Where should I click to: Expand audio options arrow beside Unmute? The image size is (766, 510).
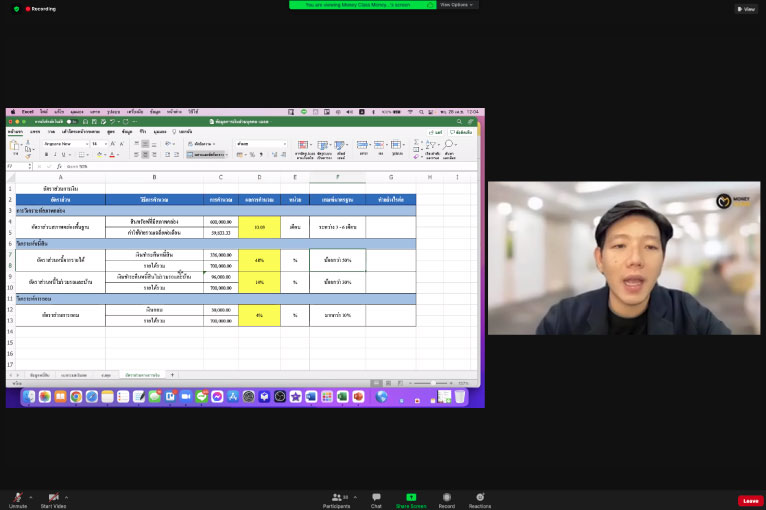[x=30, y=496]
